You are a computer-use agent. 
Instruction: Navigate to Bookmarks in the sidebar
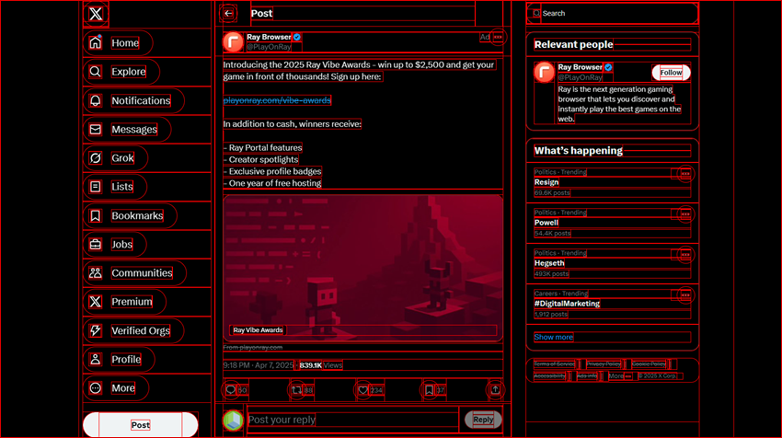pos(95,216)
